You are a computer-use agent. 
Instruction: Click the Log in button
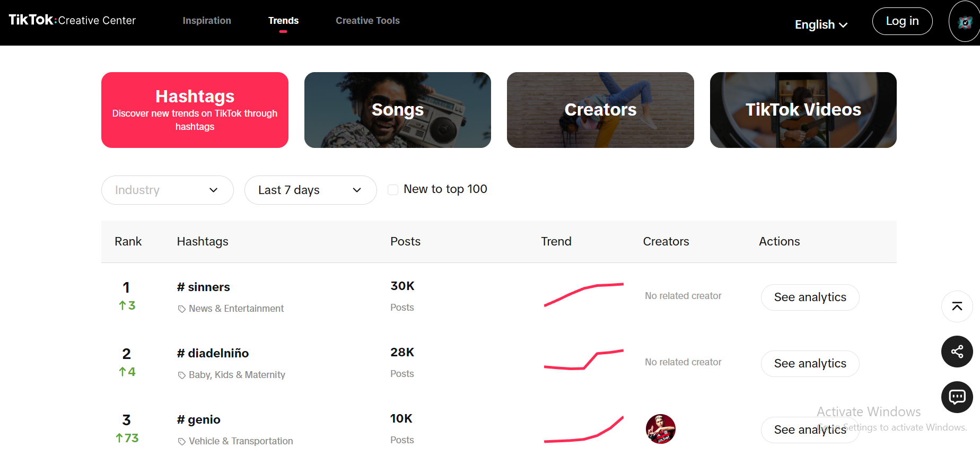tap(902, 21)
